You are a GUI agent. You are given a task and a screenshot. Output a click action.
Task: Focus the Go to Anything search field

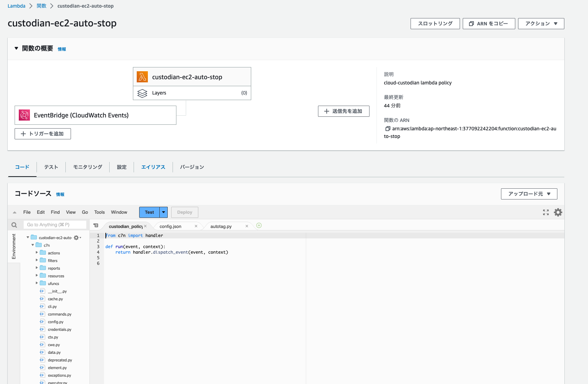pos(55,225)
